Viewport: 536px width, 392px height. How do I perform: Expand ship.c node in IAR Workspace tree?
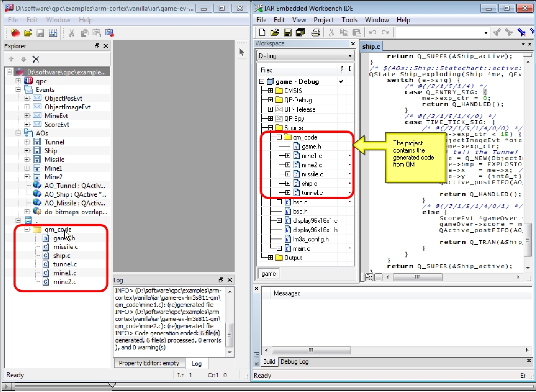point(288,183)
